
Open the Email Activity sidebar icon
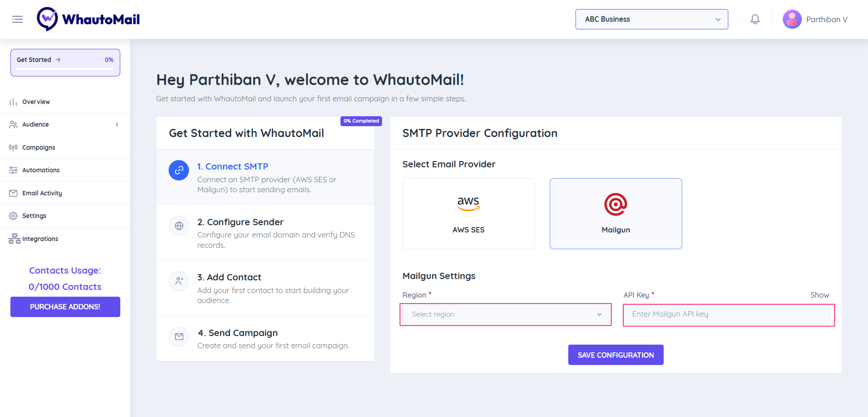click(13, 193)
